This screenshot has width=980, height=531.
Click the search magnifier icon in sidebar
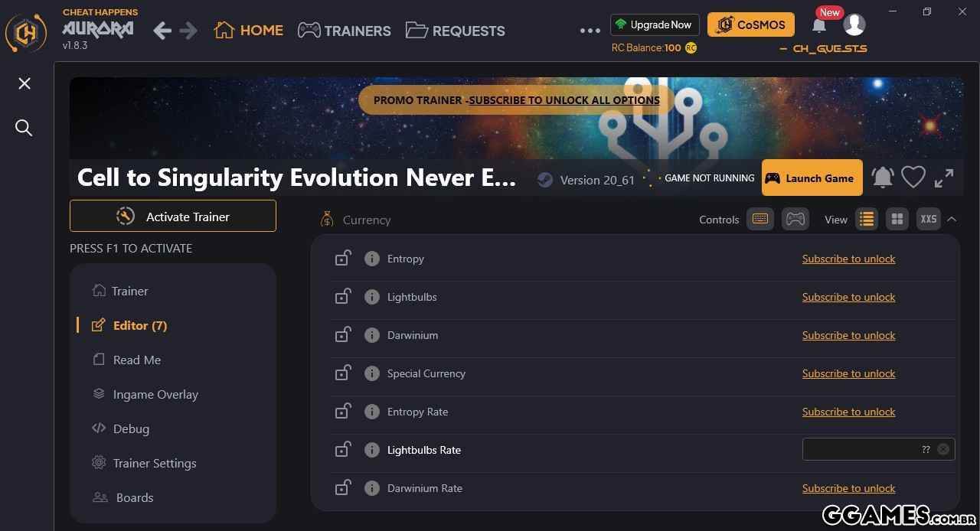(24, 128)
